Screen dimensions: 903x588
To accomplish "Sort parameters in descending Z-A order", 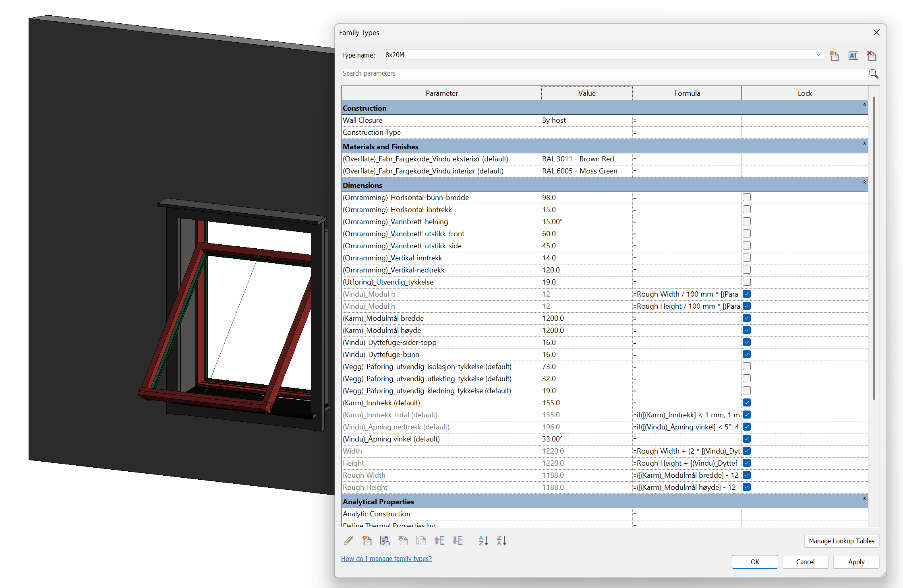I will 501,541.
